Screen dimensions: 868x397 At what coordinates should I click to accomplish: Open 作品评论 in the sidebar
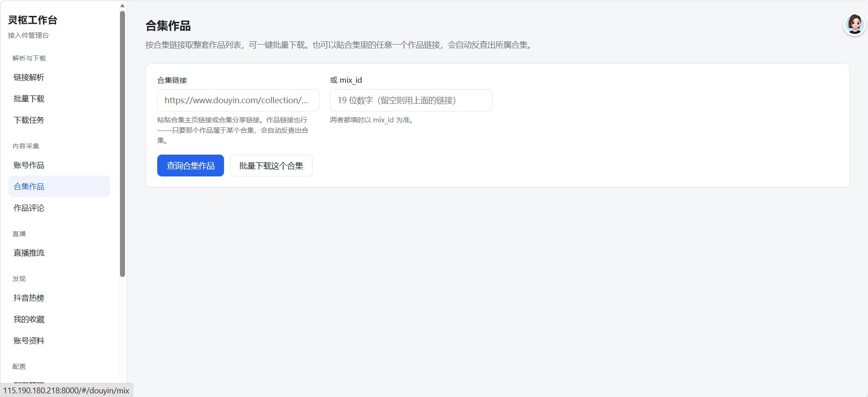coord(59,208)
